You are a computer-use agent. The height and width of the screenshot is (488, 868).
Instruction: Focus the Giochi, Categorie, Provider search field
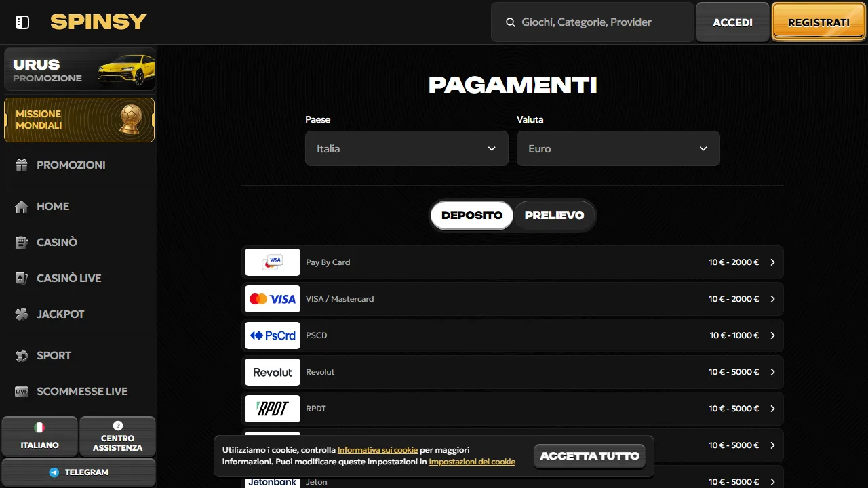click(593, 22)
